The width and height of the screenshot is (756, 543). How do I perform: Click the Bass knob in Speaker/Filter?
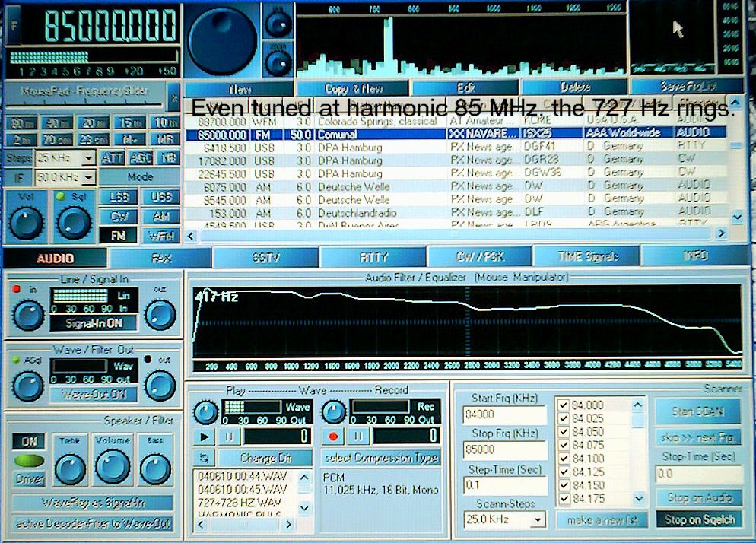click(155, 468)
